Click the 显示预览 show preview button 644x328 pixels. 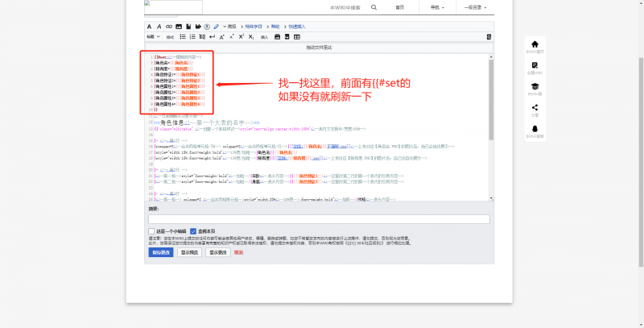[189, 252]
